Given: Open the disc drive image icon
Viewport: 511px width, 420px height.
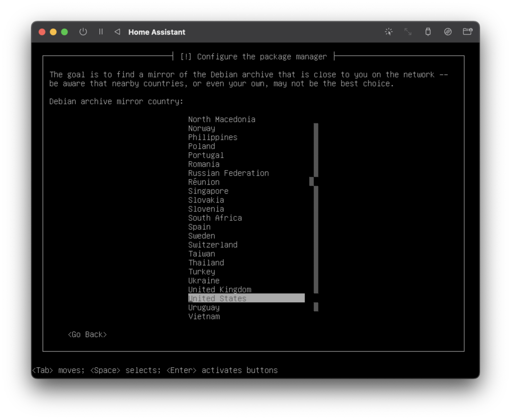Looking at the screenshot, I should click(448, 31).
